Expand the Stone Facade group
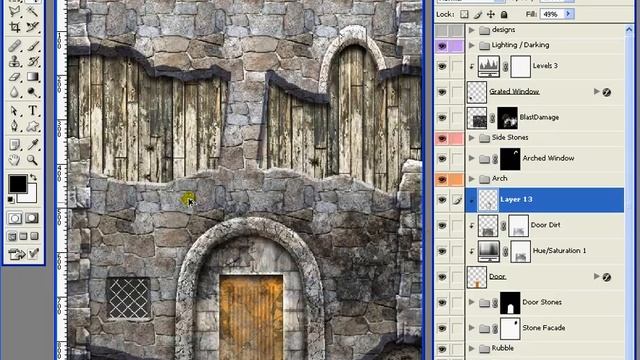 pos(472,328)
